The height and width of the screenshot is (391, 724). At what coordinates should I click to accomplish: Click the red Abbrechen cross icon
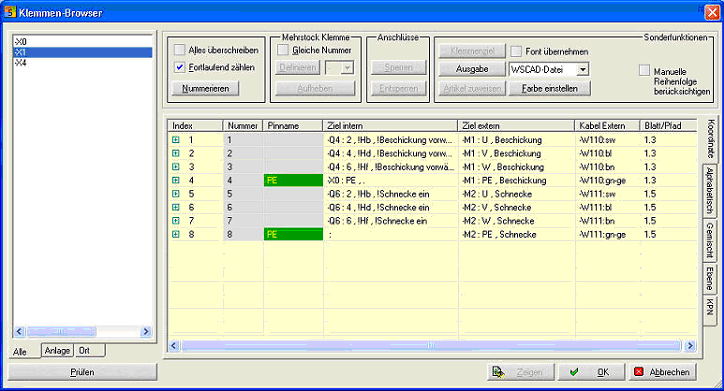coord(639,372)
